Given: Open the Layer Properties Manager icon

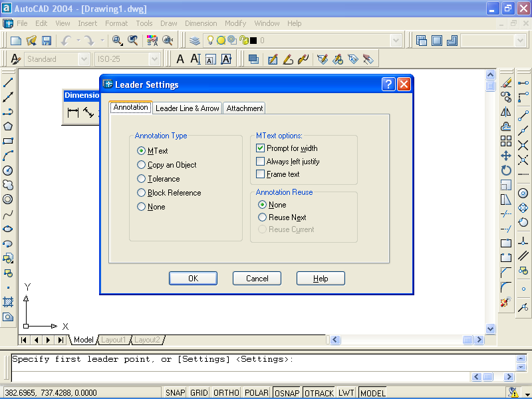Looking at the screenshot, I should pyautogui.click(x=194, y=41).
